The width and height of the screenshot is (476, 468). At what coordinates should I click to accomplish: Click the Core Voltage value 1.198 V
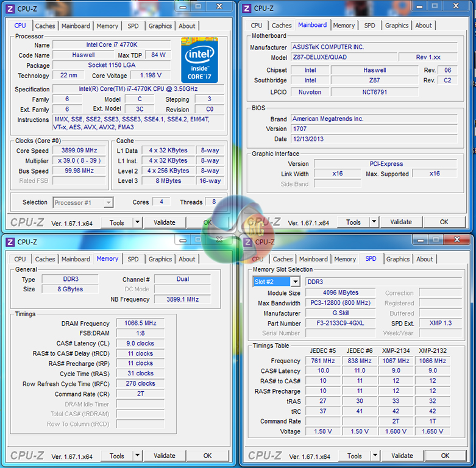tap(151, 76)
